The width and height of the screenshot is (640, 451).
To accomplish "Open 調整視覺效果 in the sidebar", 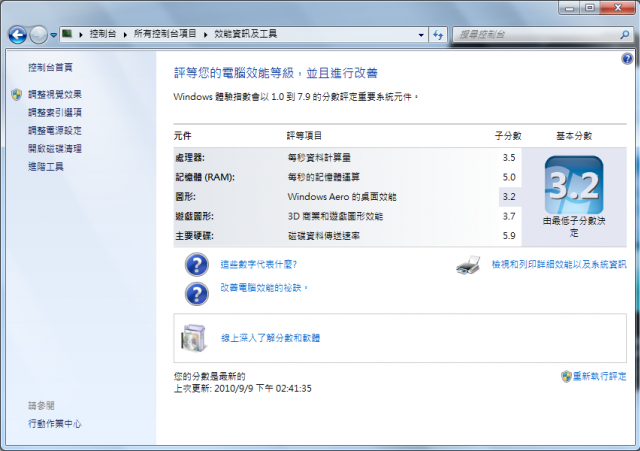I will click(x=55, y=95).
